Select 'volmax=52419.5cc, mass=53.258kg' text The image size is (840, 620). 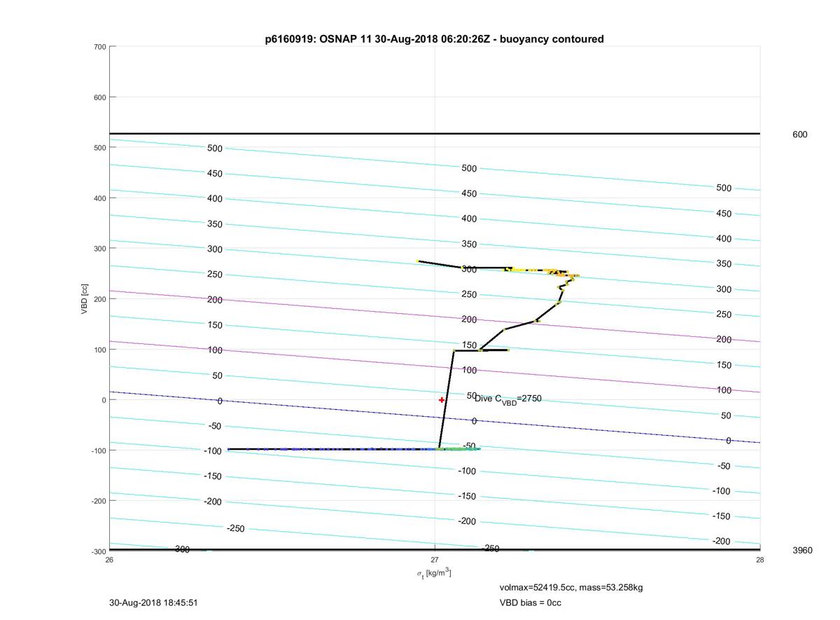571,587
